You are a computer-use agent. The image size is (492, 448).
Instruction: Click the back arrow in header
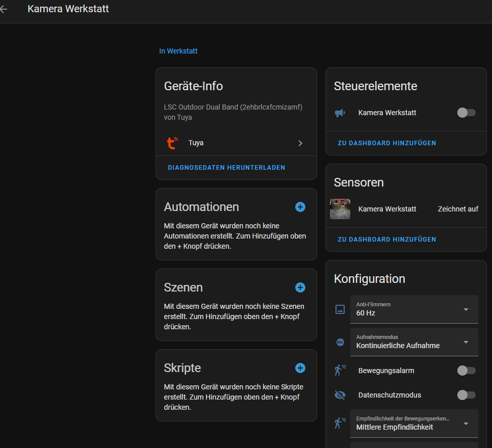click(x=4, y=9)
